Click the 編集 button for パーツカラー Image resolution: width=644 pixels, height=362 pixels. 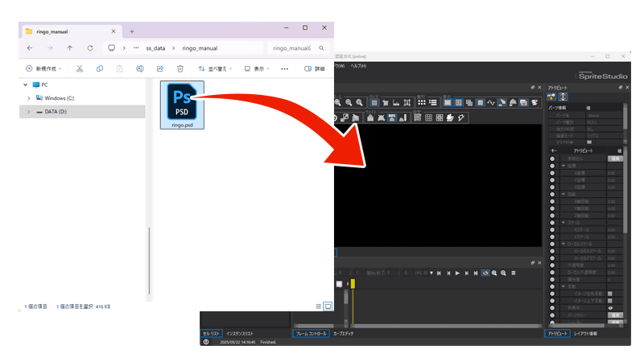615,315
